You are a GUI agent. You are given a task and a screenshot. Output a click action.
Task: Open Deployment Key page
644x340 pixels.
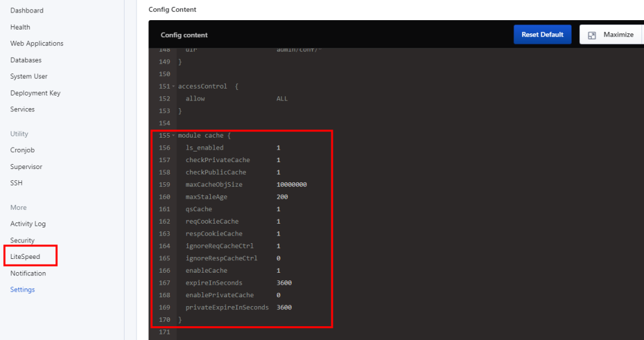(35, 93)
